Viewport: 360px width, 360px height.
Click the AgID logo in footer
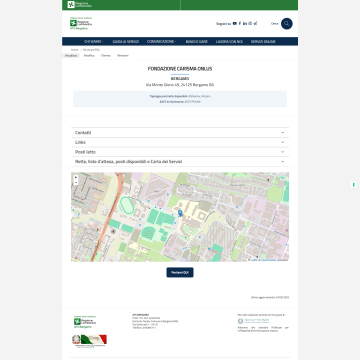coord(253,321)
